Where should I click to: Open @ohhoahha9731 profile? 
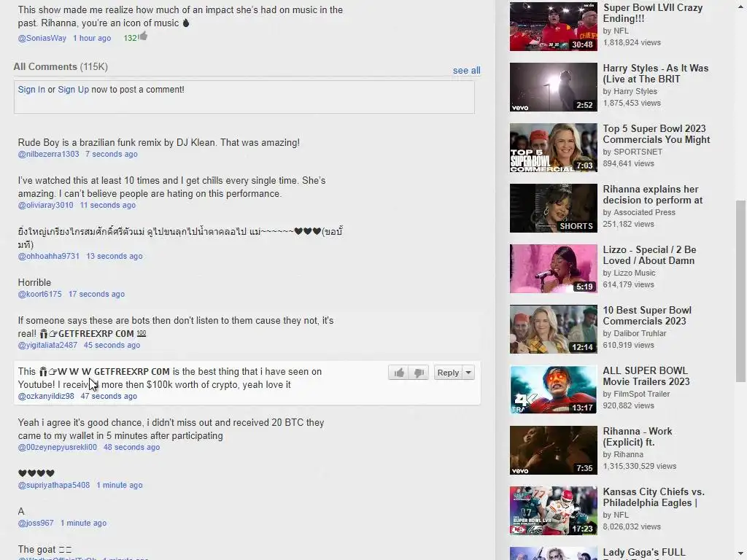tap(49, 256)
